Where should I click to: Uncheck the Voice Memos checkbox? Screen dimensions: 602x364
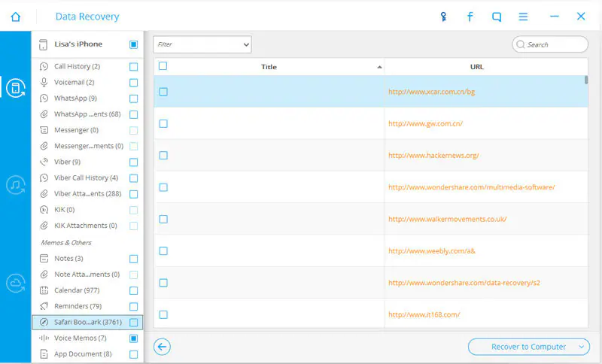pyautogui.click(x=134, y=338)
